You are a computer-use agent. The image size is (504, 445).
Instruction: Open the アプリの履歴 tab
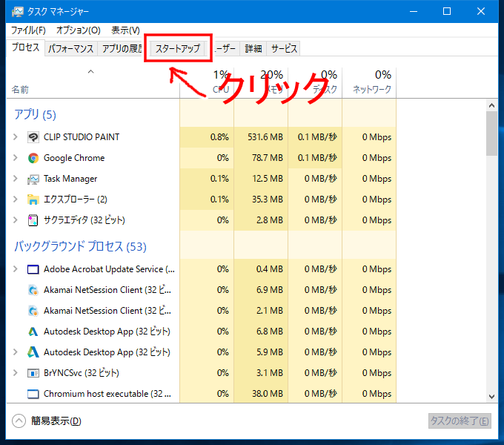tap(122, 48)
